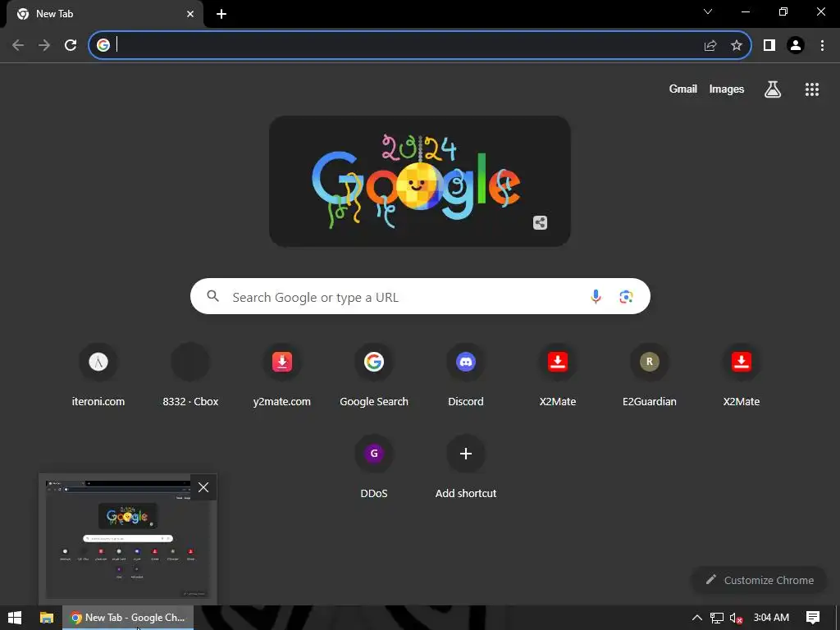840x630 pixels.
Task: Search by image with Google Lens
Action: [626, 296]
